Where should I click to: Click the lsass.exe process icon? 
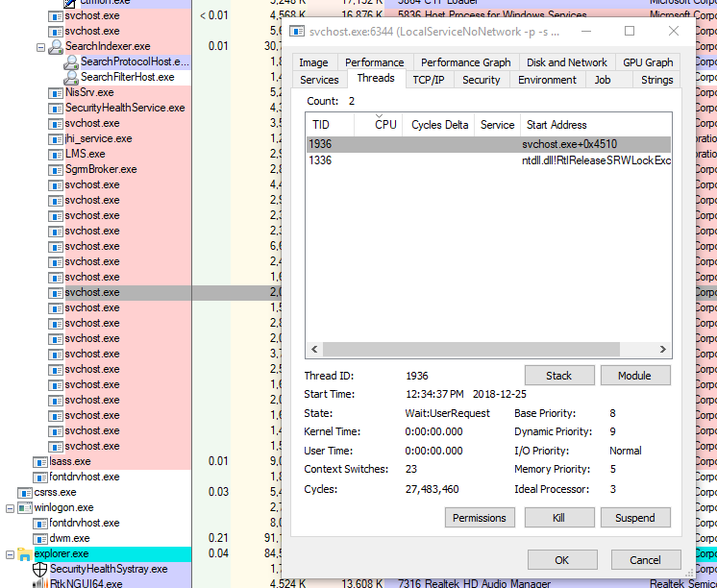coord(40,462)
